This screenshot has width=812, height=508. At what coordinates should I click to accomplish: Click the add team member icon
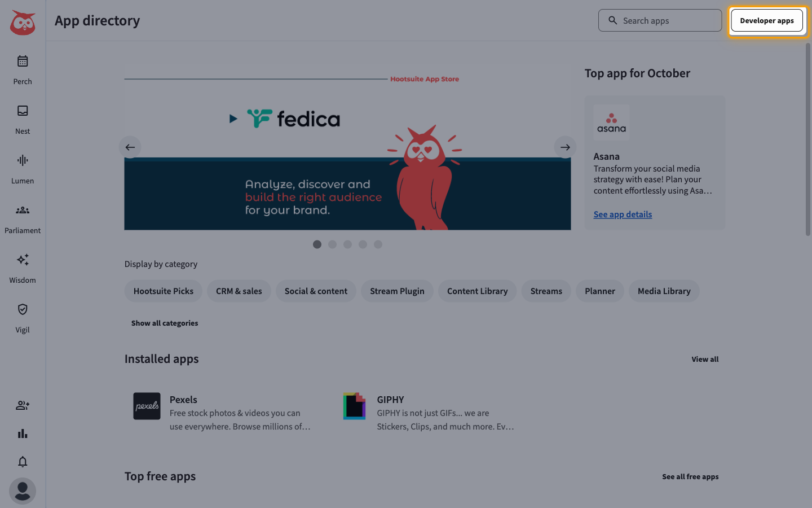(x=23, y=405)
